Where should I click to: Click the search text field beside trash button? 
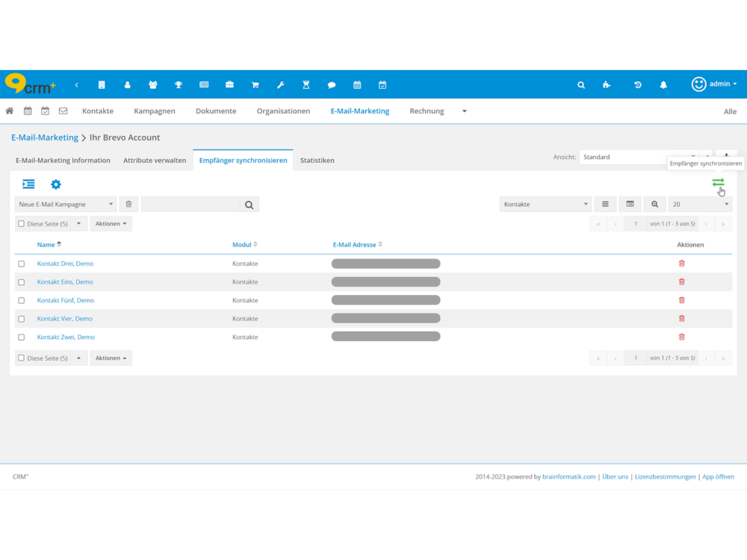click(x=190, y=205)
